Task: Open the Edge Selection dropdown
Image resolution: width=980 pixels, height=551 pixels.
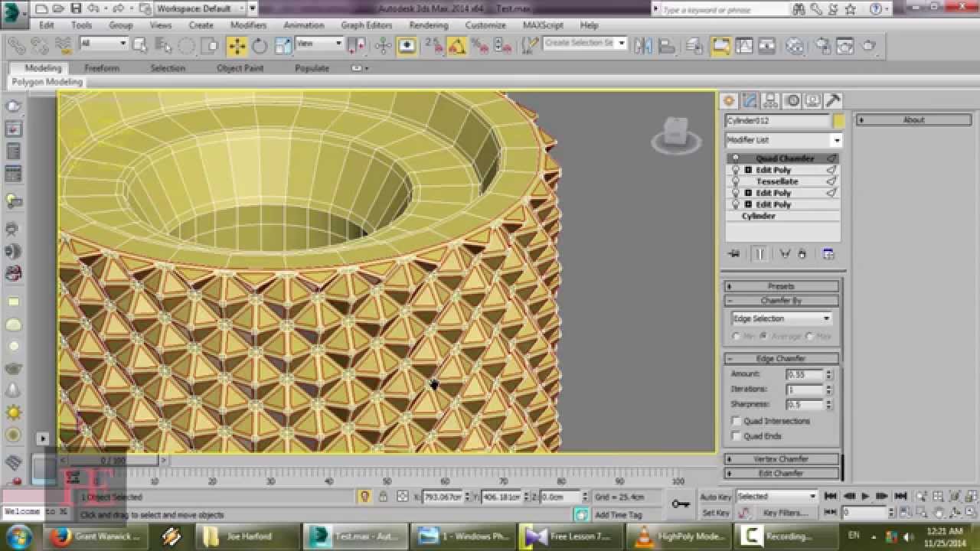Action: click(782, 318)
